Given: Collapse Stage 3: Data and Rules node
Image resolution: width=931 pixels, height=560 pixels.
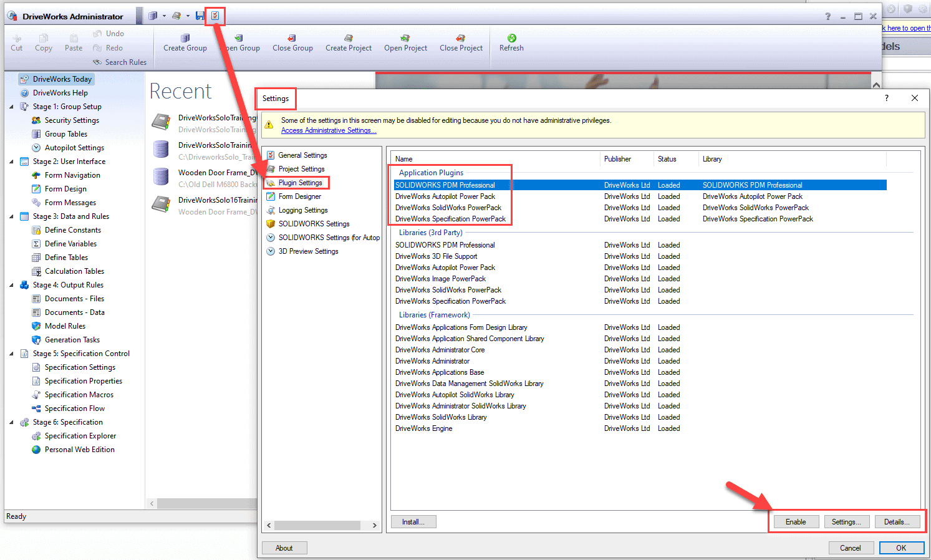Looking at the screenshot, I should [11, 216].
